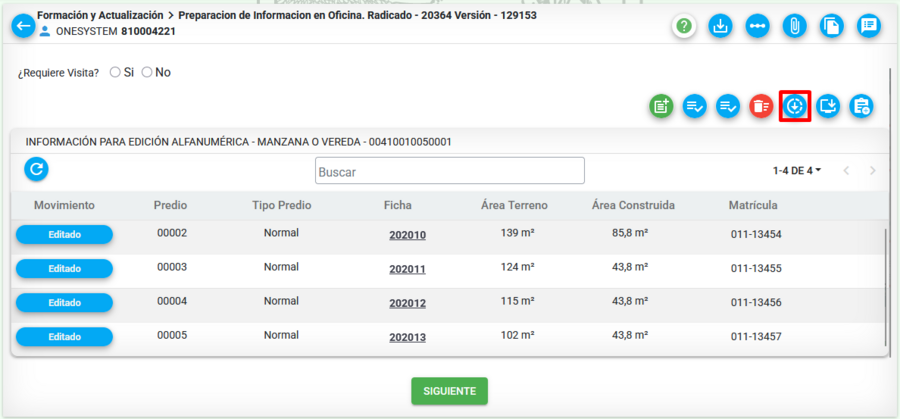Click the SIGUIENTE button
Image resolution: width=900 pixels, height=419 pixels.
tap(449, 391)
